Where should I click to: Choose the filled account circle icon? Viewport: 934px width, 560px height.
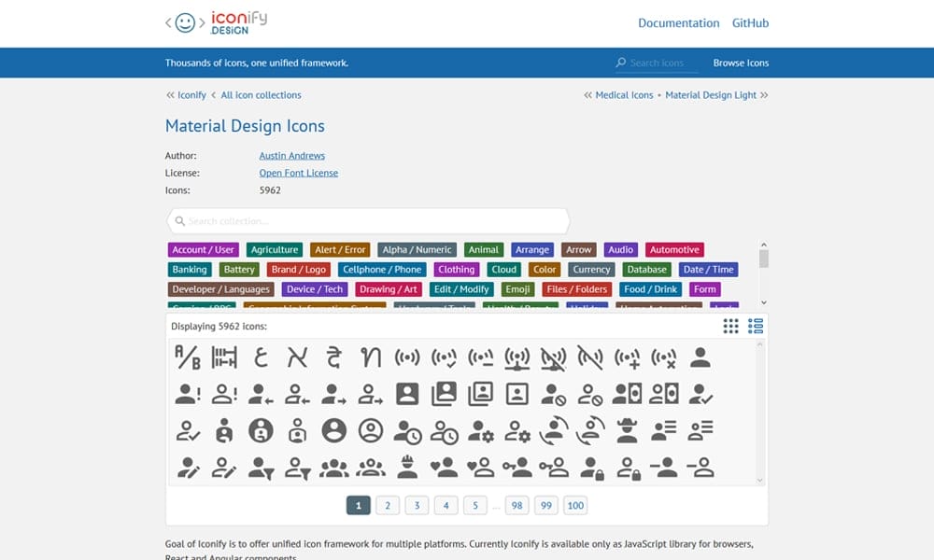[x=334, y=430]
